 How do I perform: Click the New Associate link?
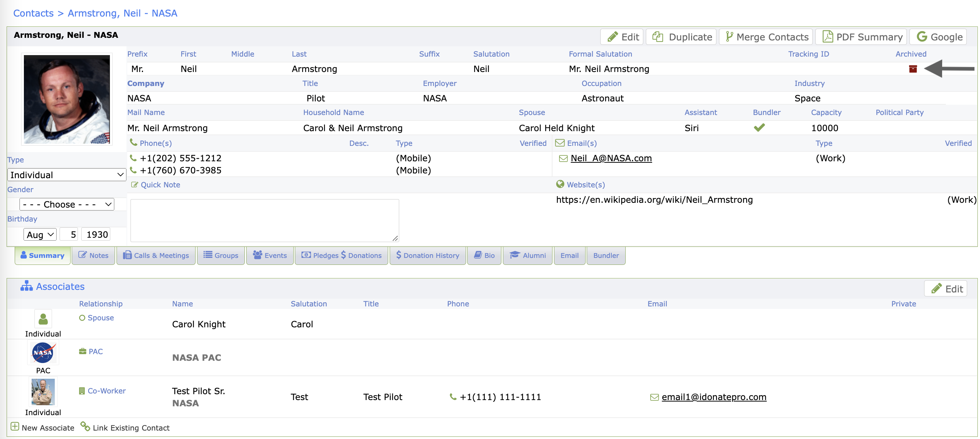pyautogui.click(x=48, y=428)
